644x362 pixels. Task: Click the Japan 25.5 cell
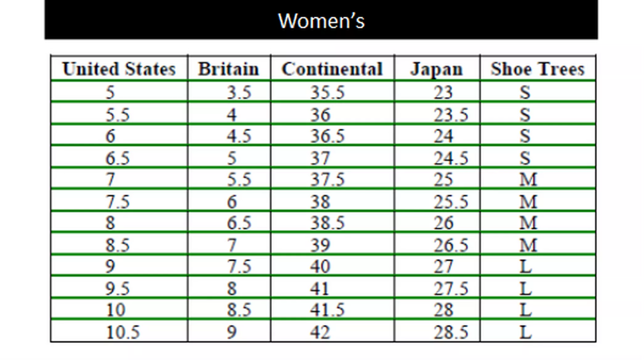tap(451, 202)
